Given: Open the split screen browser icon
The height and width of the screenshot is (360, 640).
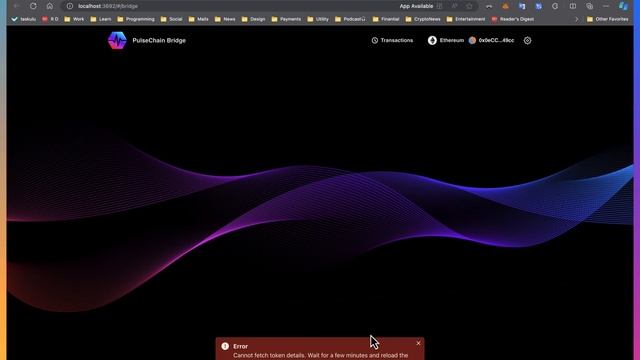Looking at the screenshot, I should 573,6.
